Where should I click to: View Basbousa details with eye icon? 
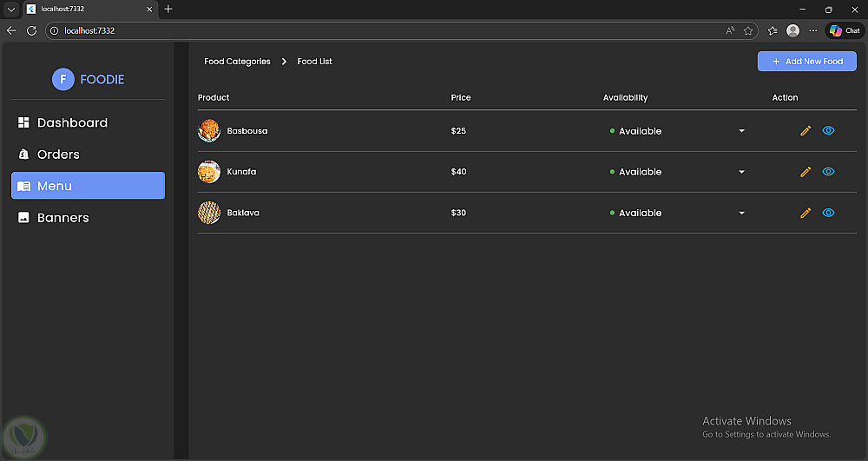pos(828,131)
